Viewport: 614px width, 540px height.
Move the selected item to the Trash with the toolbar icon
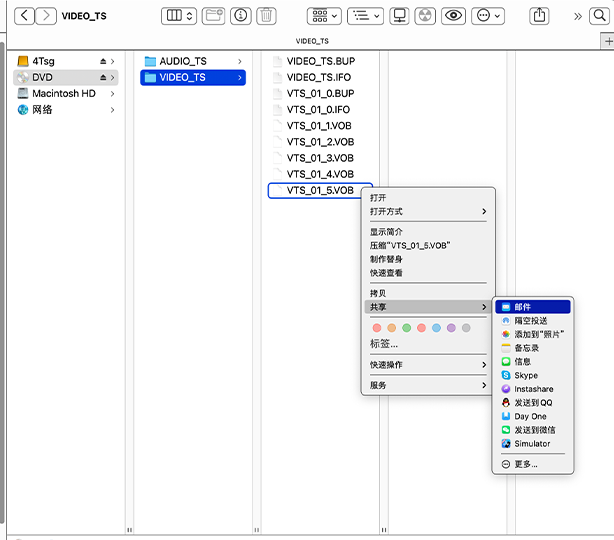point(266,16)
